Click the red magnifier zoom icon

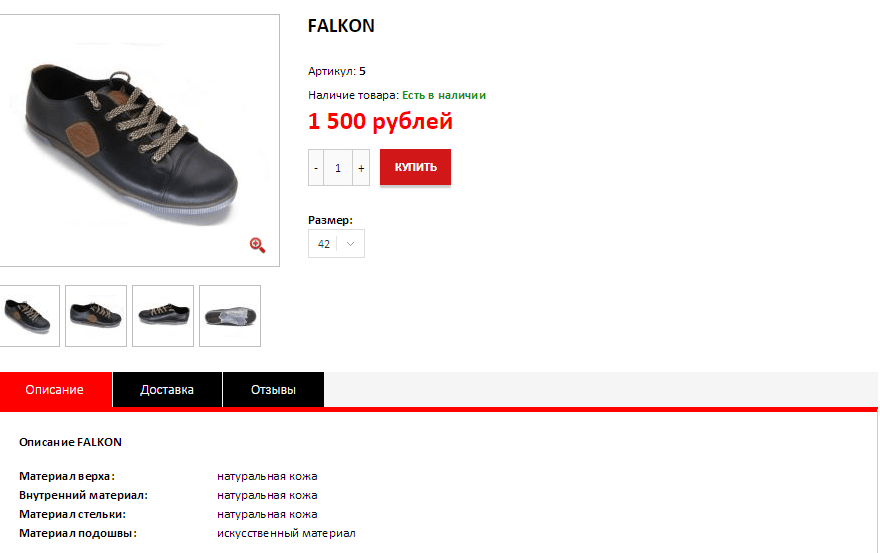258,245
